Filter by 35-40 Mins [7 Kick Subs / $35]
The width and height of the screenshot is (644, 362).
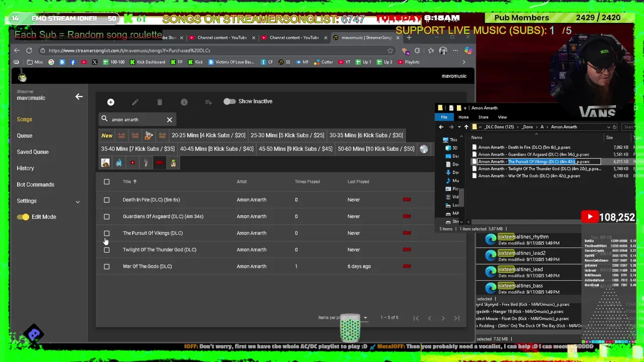click(x=138, y=149)
